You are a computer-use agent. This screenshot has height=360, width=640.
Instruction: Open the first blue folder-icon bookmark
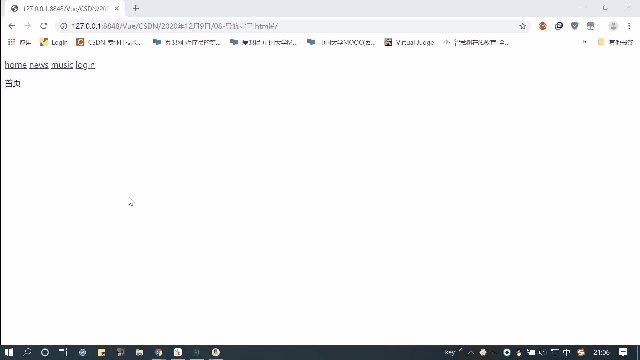tap(186, 42)
